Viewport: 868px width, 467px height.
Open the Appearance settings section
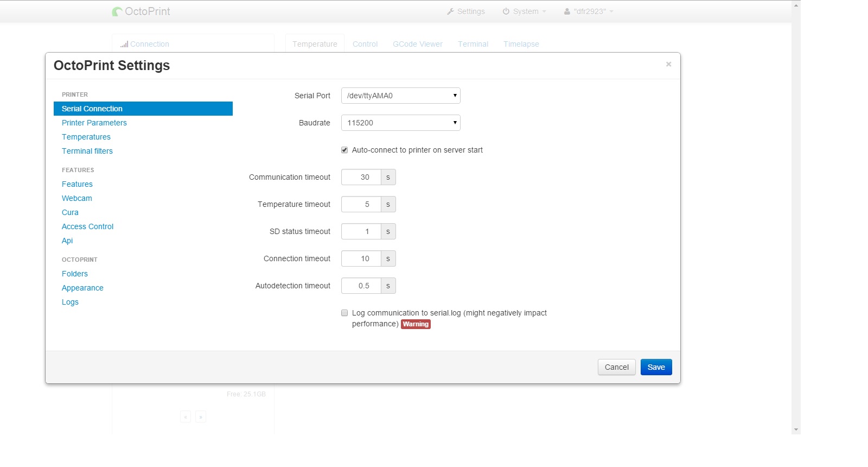click(x=82, y=288)
